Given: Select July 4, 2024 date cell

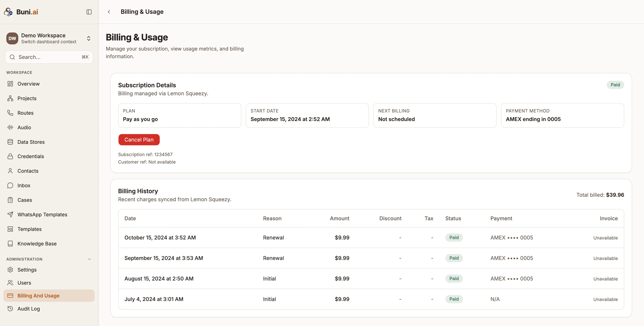Looking at the screenshot, I should [154, 299].
